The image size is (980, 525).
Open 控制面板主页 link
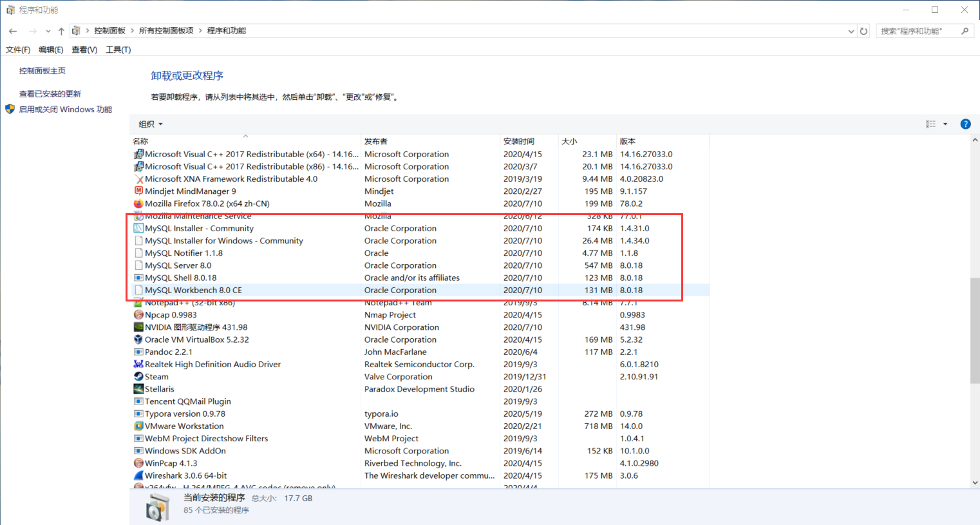[x=42, y=71]
